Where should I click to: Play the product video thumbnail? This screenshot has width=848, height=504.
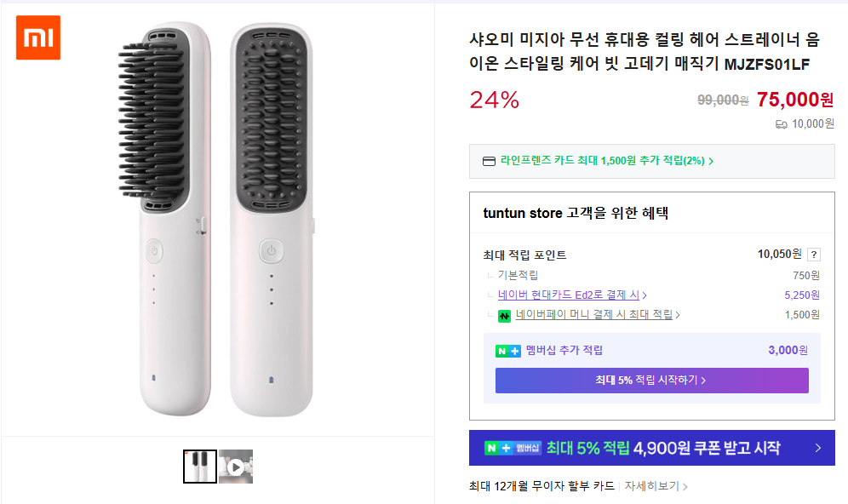click(x=236, y=467)
